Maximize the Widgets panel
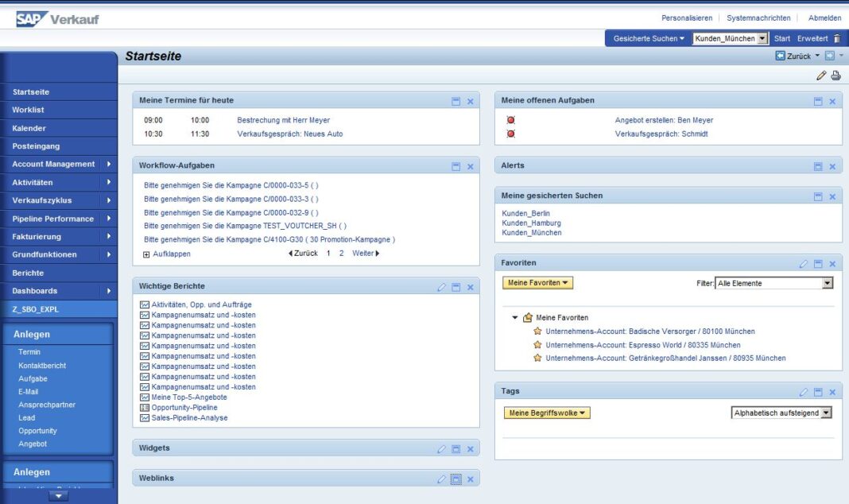 click(x=456, y=449)
